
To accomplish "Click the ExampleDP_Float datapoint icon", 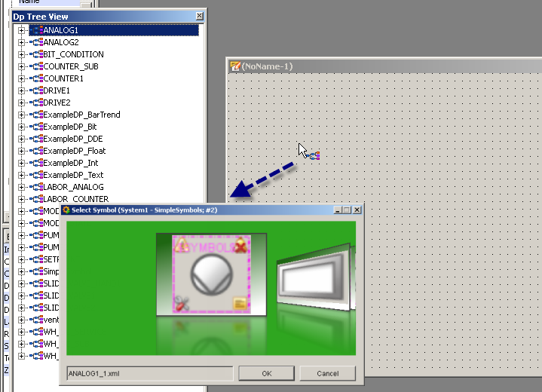I will (36, 151).
